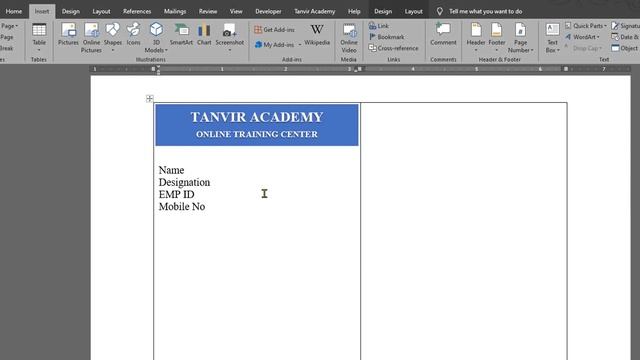This screenshot has height=360, width=640.
Task: Open the Tanvir Academy tab
Action: click(315, 11)
